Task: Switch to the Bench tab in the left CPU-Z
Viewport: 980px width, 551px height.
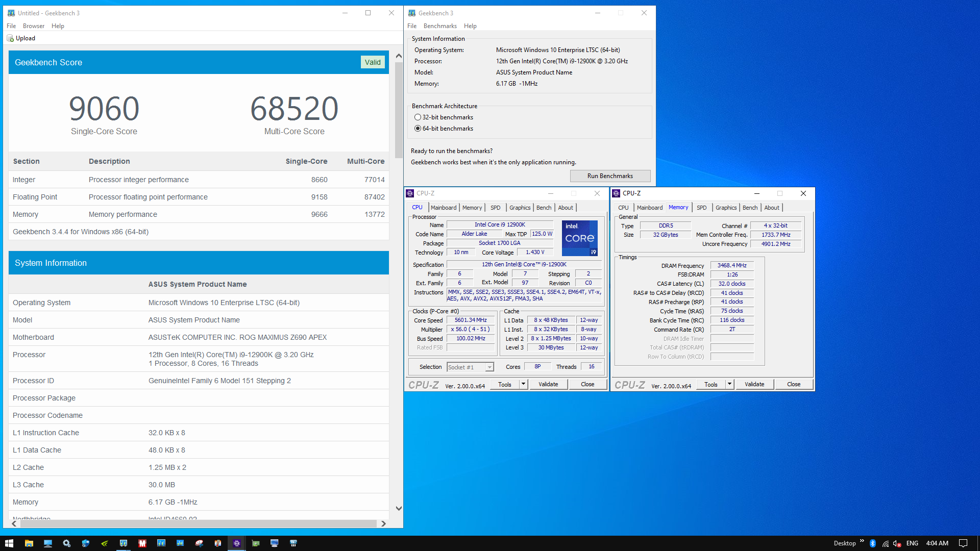Action: (544, 208)
